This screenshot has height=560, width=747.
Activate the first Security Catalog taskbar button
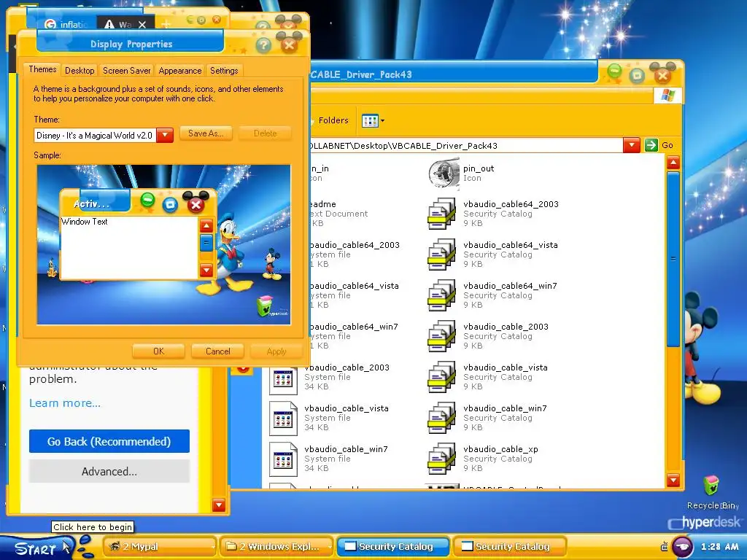[x=393, y=547]
